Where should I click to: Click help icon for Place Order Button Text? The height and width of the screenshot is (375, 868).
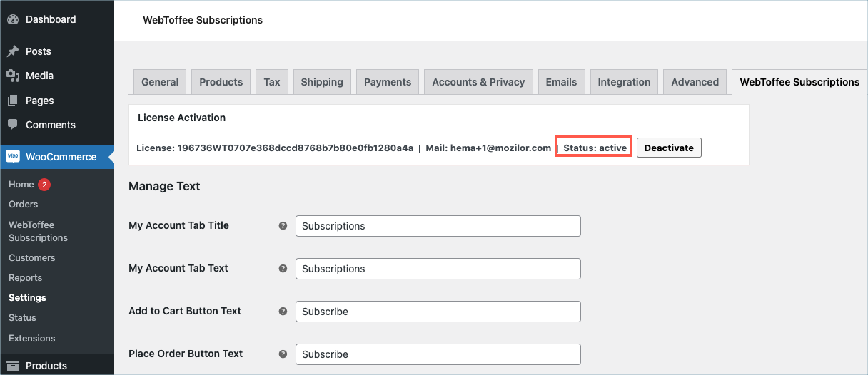click(283, 354)
